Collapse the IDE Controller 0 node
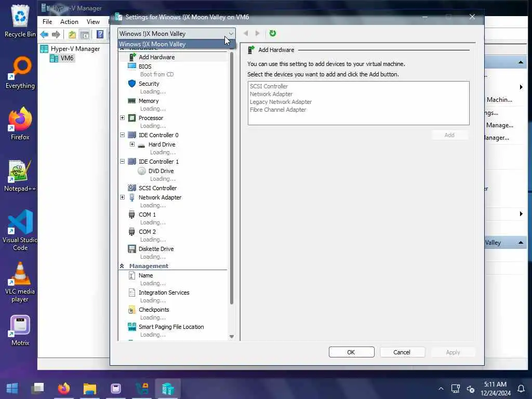532x399 pixels. (x=123, y=135)
